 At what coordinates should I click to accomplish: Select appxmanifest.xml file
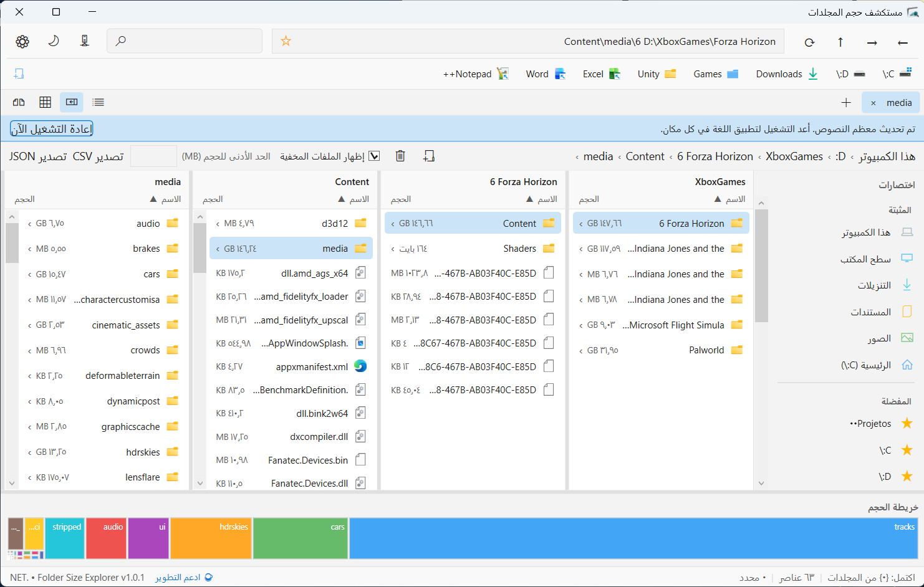[x=291, y=366]
